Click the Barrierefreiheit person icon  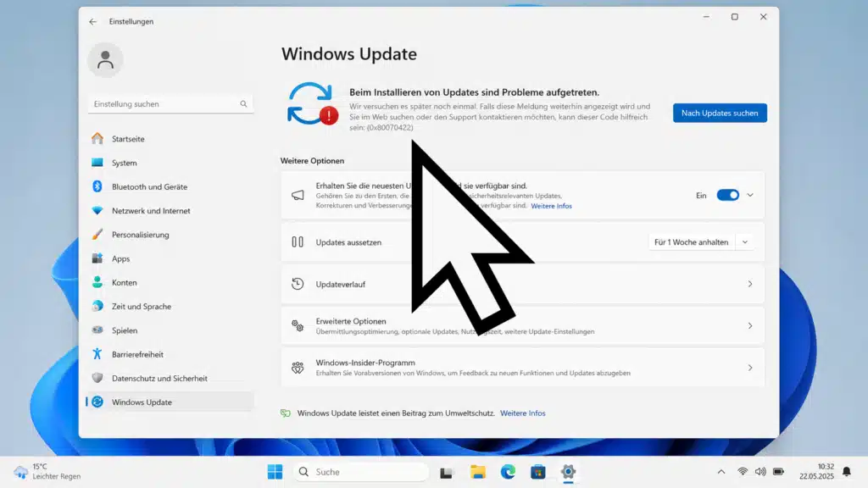point(97,353)
